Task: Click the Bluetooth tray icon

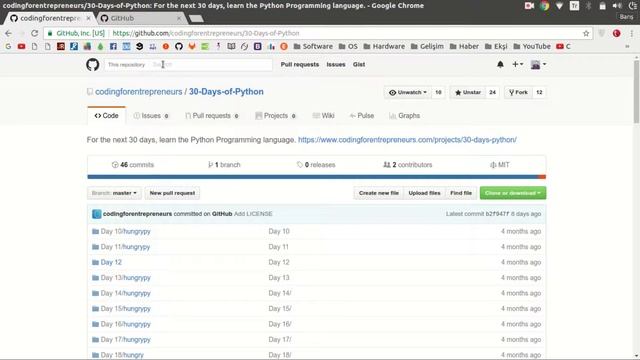Action: coord(588,6)
